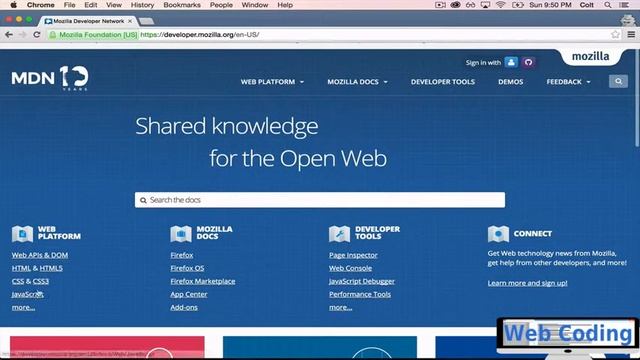Reload the page

point(37,35)
